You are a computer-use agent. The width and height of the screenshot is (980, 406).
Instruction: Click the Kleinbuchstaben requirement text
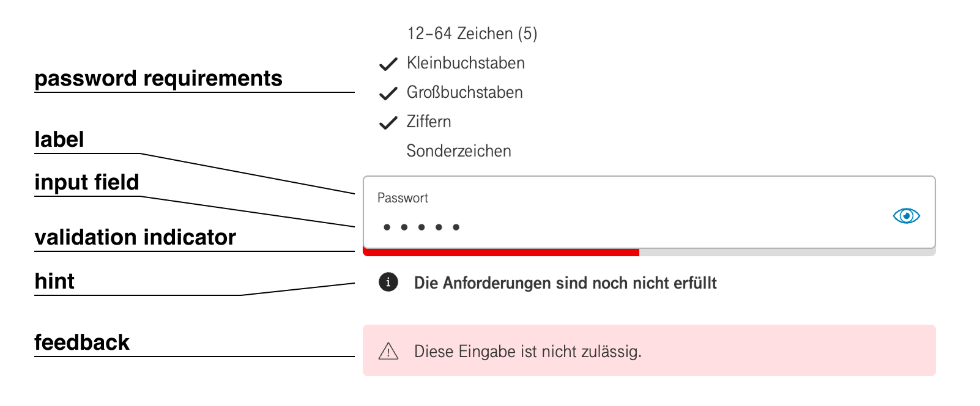point(466,63)
